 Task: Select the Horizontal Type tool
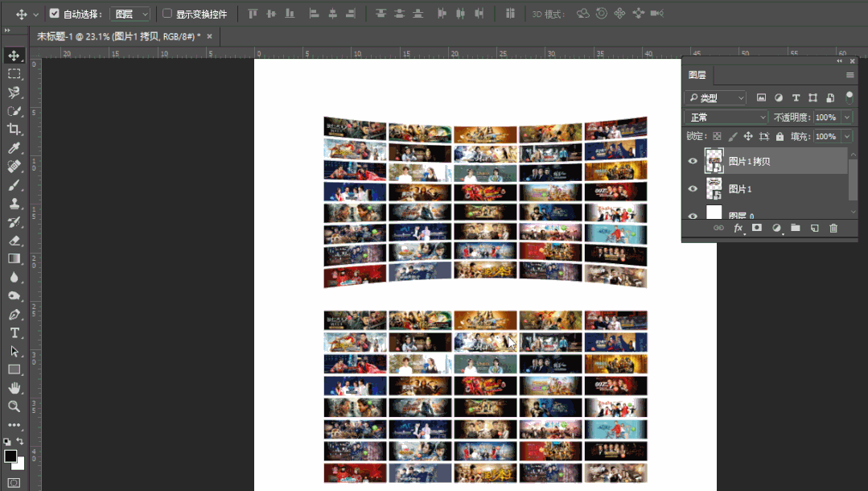(x=14, y=332)
